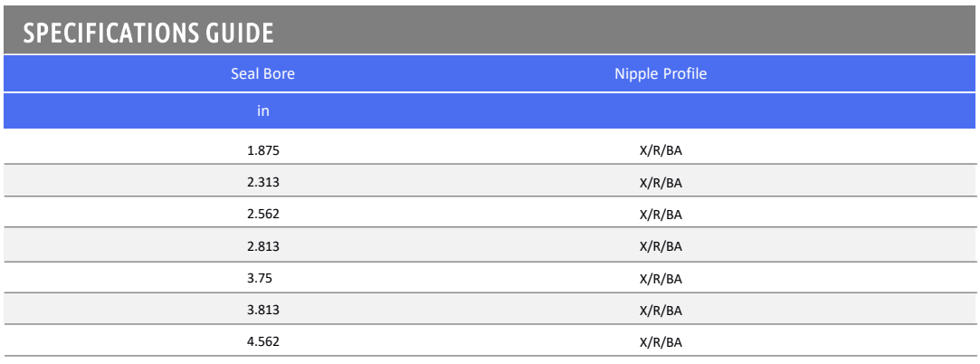Viewport: 980px width, 364px height.
Task: Click the 2.313 seal bore cell
Action: click(x=263, y=182)
